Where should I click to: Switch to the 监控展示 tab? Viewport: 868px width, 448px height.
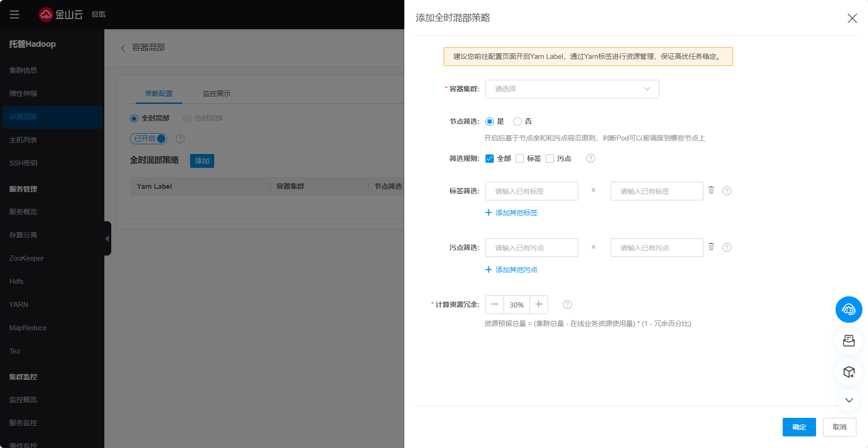(x=217, y=94)
